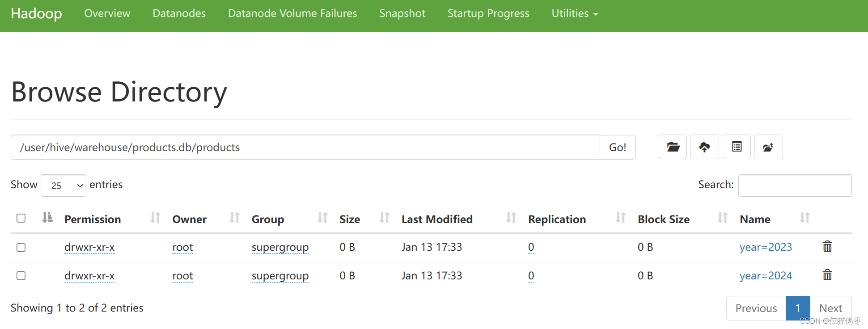Click the open parent directory folder icon
This screenshot has width=868, height=329.
[672, 147]
